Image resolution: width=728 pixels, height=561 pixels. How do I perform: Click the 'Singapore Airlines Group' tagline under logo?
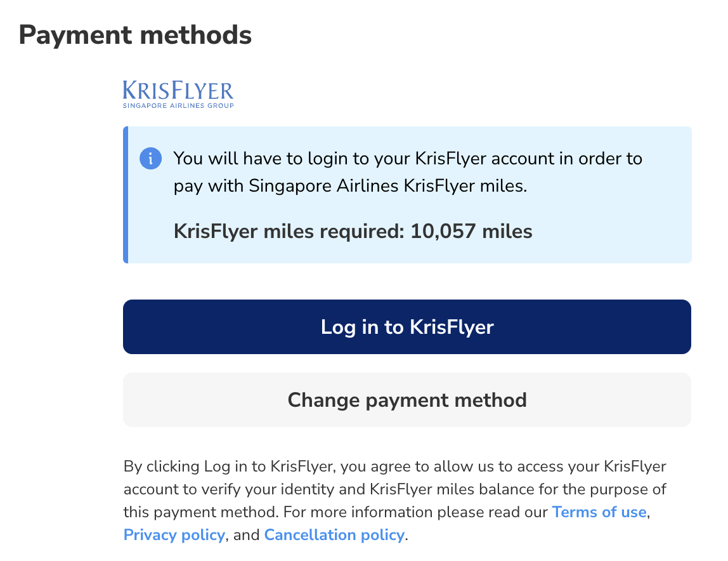coord(178,105)
